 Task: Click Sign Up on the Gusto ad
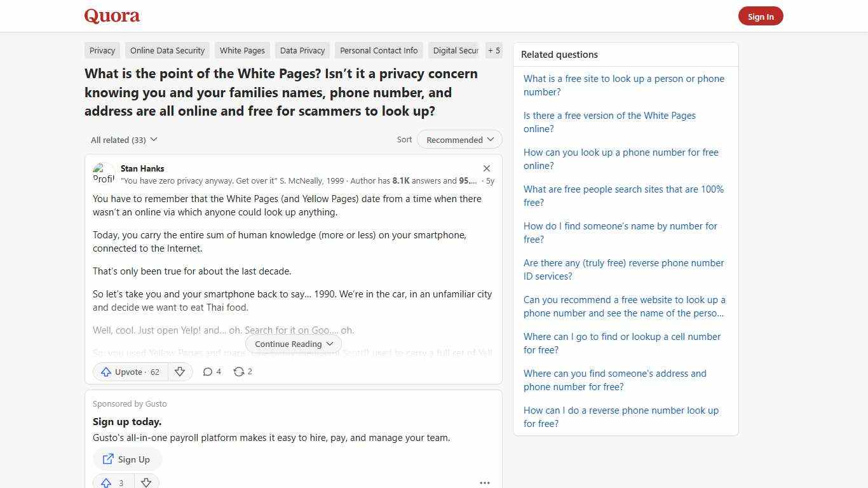127,459
